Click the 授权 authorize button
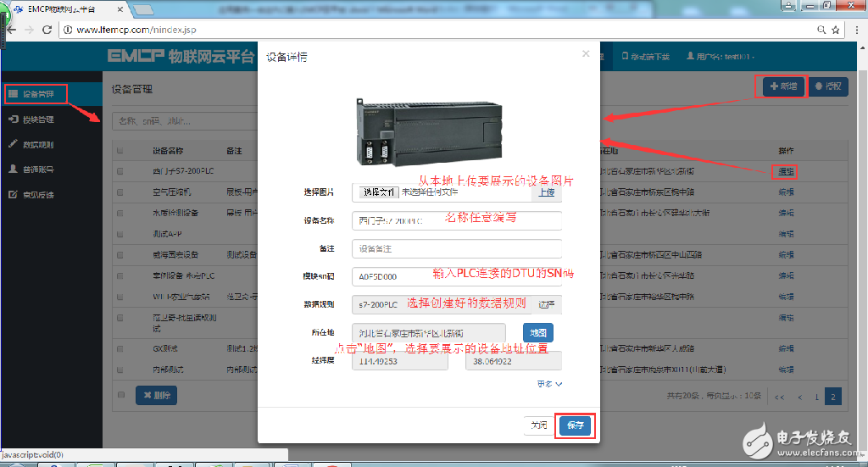The image size is (868, 467). 829,86
